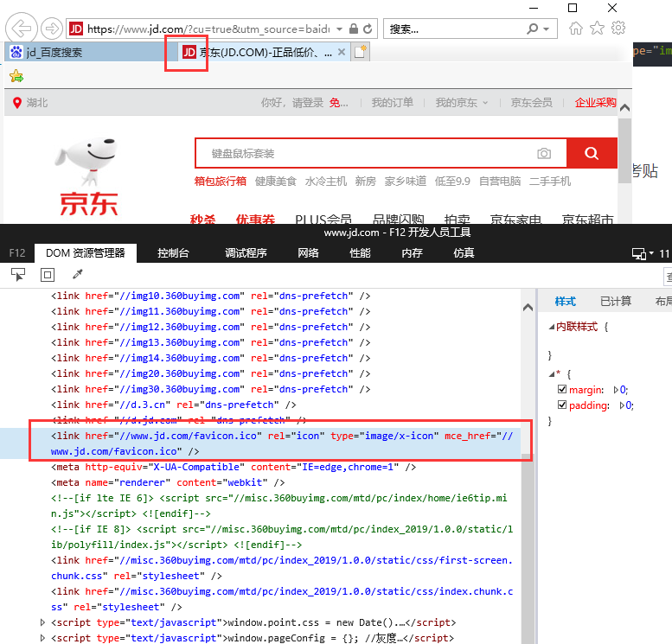Open browser home page icon
Image resolution: width=672 pixels, height=644 pixels.
576,29
